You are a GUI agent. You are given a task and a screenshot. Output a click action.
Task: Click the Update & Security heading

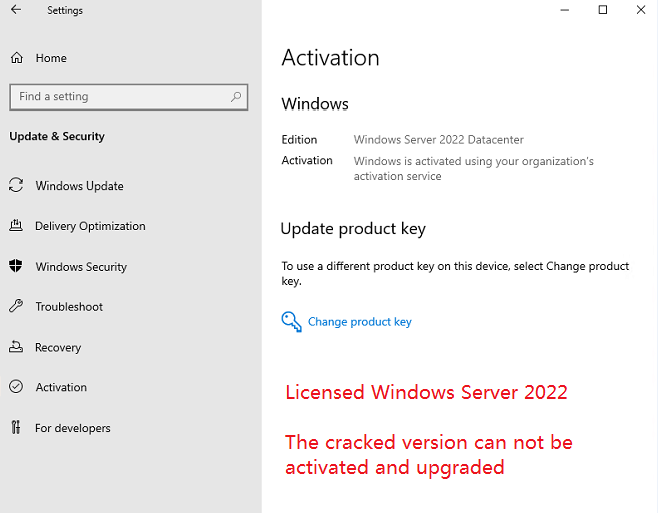(57, 136)
